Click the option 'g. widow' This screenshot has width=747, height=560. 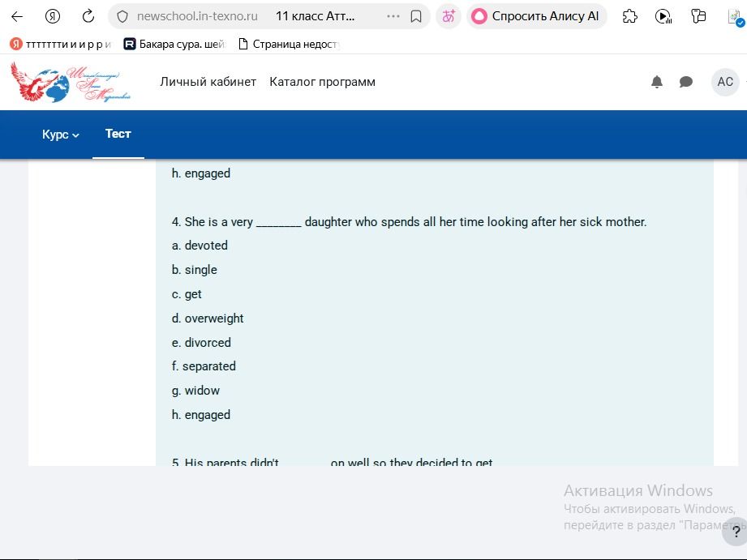coord(195,391)
